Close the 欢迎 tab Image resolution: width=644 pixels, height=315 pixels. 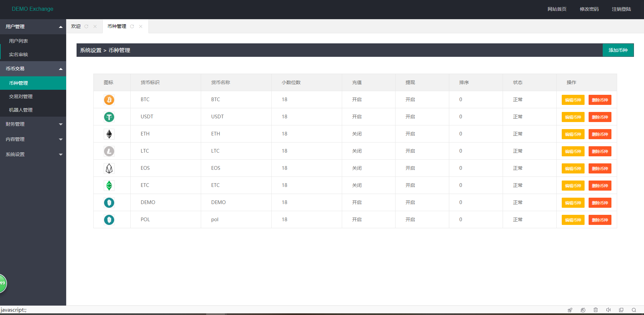95,27
